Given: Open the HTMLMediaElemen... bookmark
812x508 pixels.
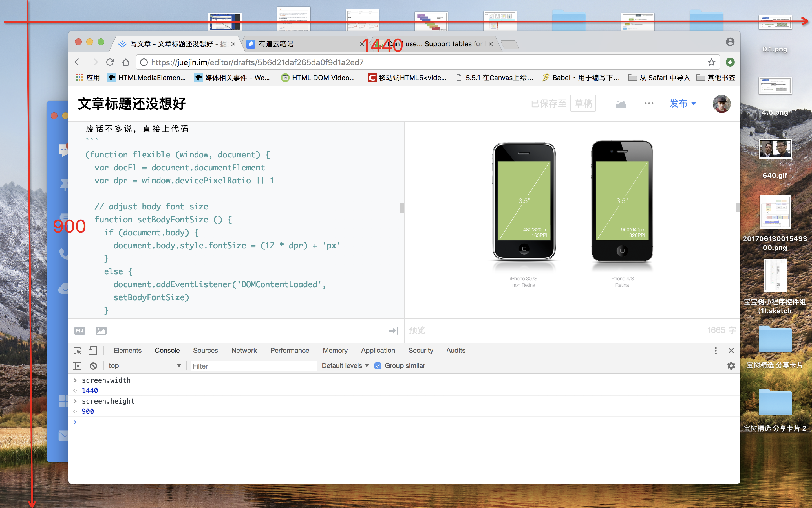Looking at the screenshot, I should pos(147,78).
